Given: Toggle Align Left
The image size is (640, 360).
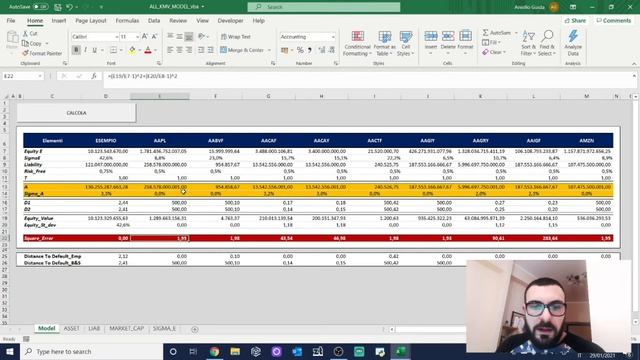Looking at the screenshot, I should click(x=170, y=50).
